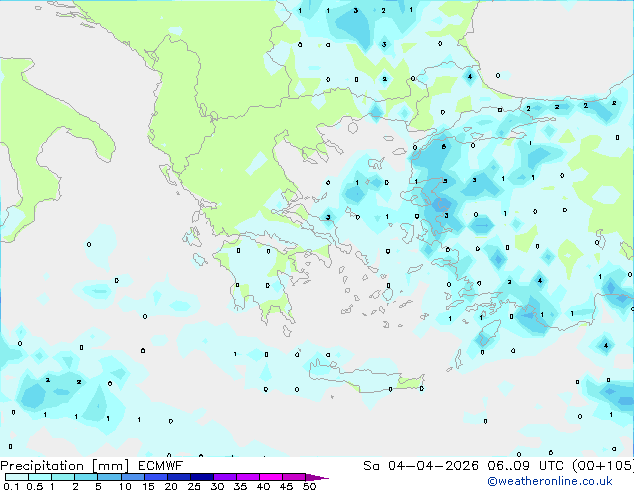Select the date text 'Sa 04-04-2026'
The width and height of the screenshot is (634, 490).
(x=421, y=466)
